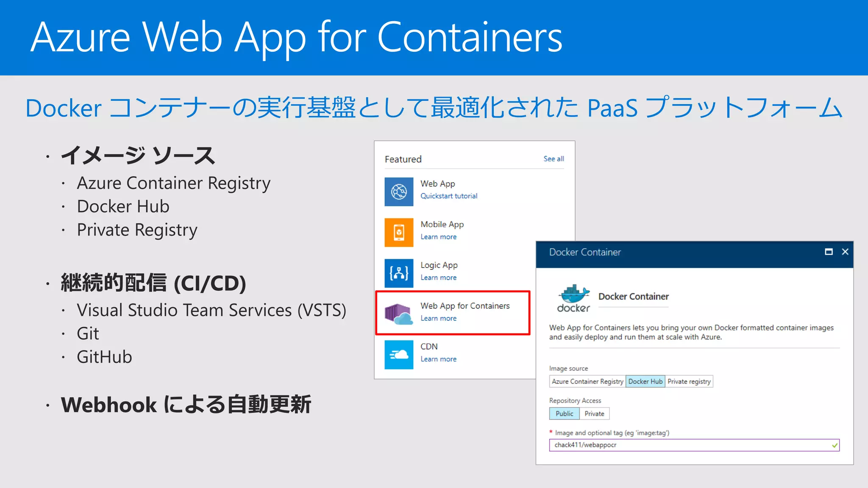Click the Logic App braces icon
Viewport: 868px width, 488px height.
[x=399, y=273]
